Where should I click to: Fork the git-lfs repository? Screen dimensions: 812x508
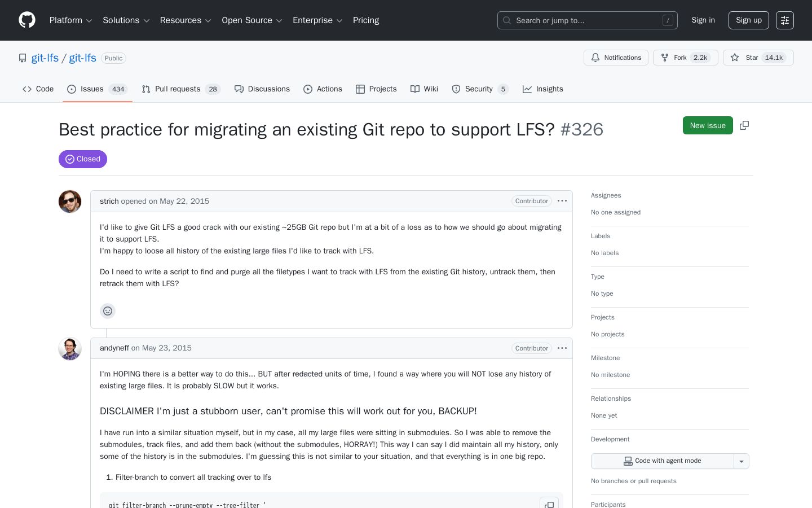point(685,58)
